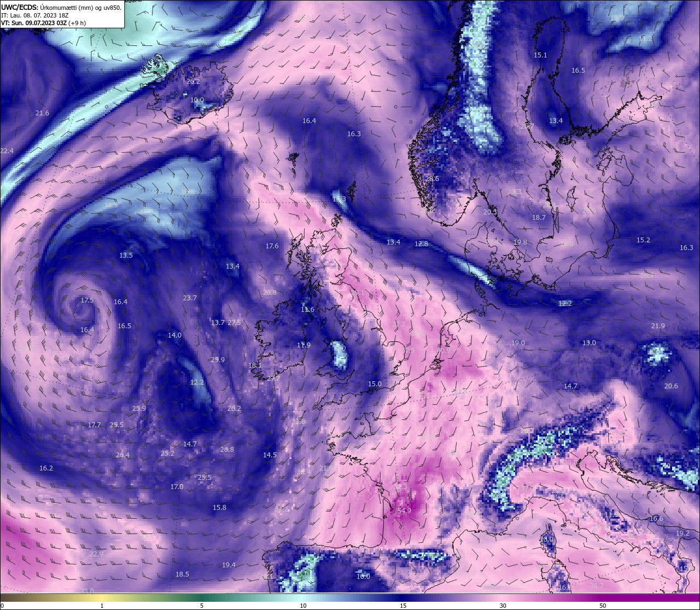Select the 16.2 value on the map
700x610 pixels.
46,468
